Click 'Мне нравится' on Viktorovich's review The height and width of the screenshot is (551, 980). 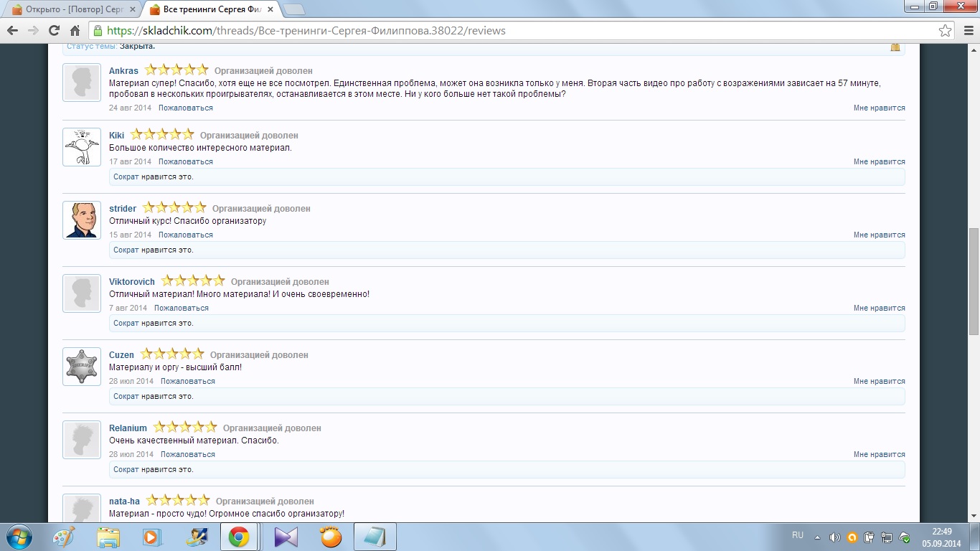point(879,308)
